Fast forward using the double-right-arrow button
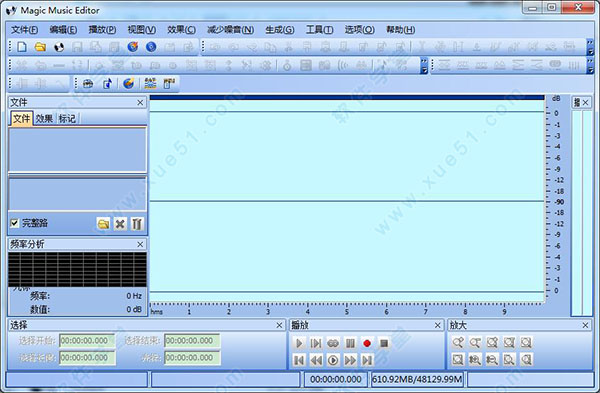 pyautogui.click(x=350, y=360)
